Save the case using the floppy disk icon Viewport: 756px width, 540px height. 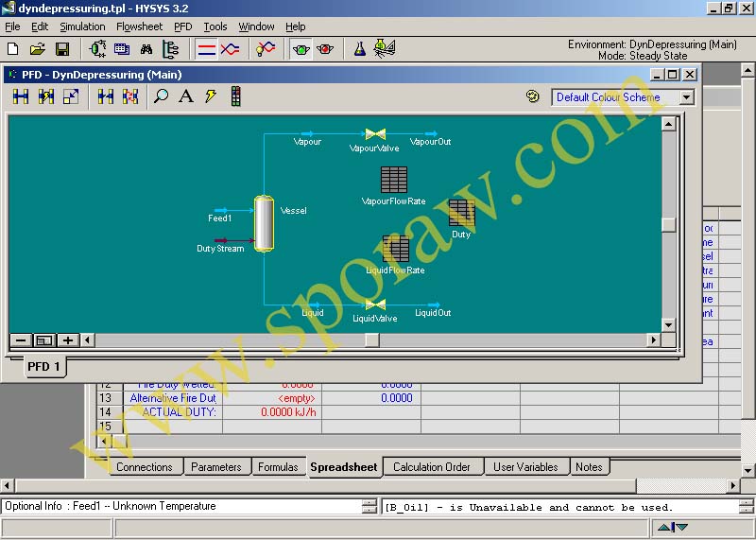pyautogui.click(x=62, y=48)
